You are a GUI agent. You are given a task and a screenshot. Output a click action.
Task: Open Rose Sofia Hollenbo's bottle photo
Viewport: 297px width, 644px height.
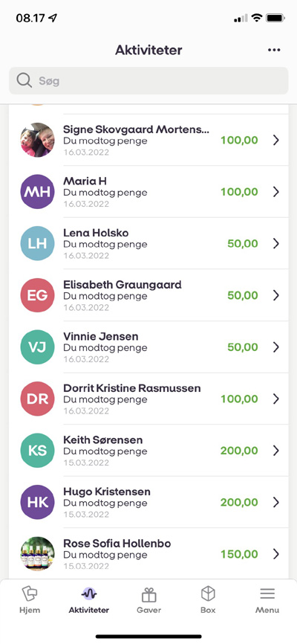[x=37, y=554]
